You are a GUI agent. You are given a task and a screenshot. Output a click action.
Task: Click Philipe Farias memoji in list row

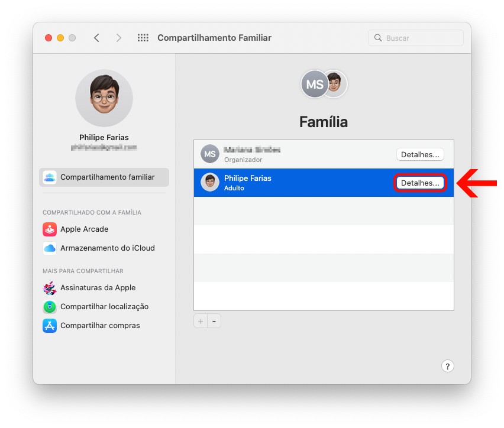[x=210, y=182]
